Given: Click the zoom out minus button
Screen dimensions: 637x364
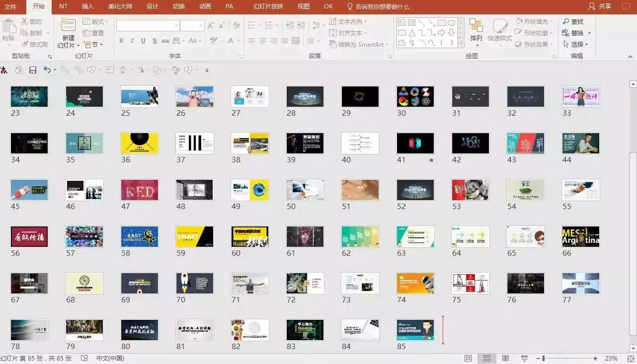Looking at the screenshot, I should click(538, 358).
